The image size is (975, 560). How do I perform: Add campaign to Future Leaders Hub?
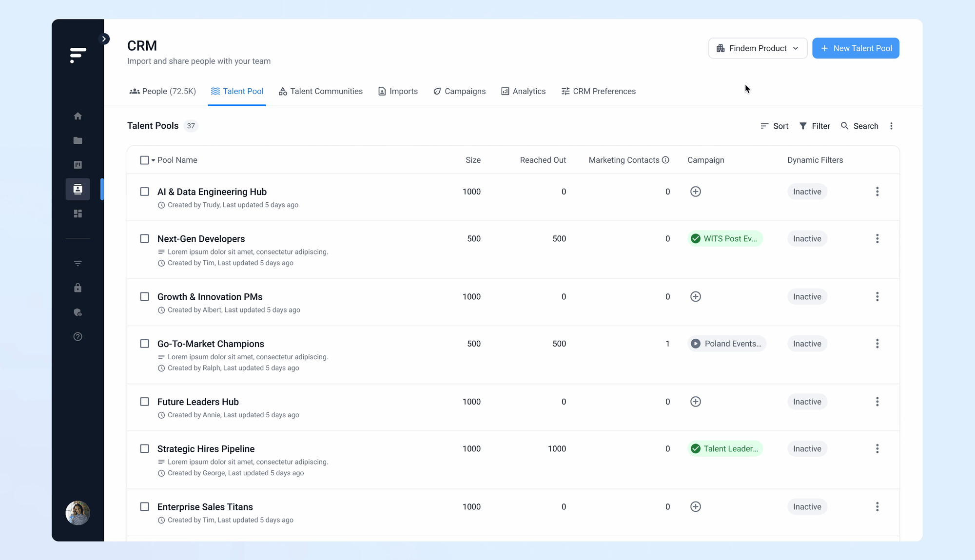point(696,402)
